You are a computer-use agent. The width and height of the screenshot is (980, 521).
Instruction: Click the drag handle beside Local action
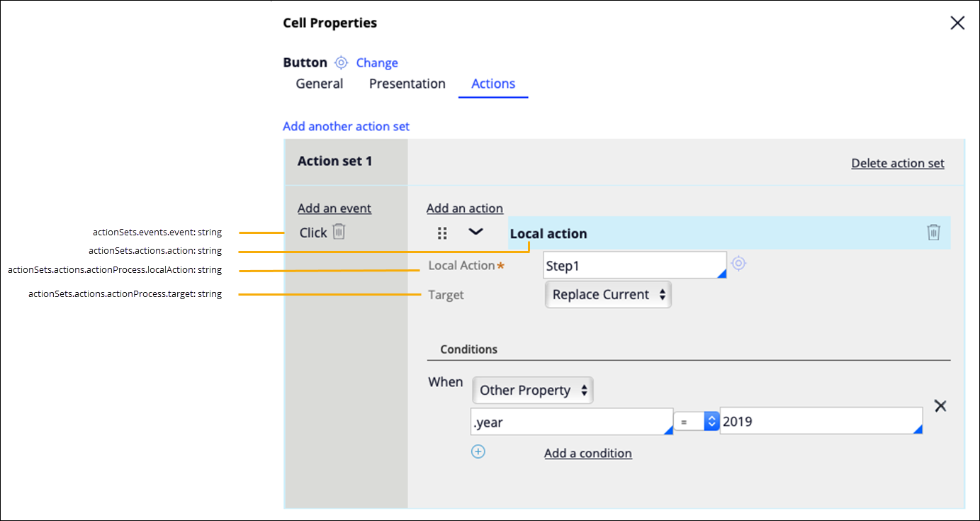coord(442,233)
